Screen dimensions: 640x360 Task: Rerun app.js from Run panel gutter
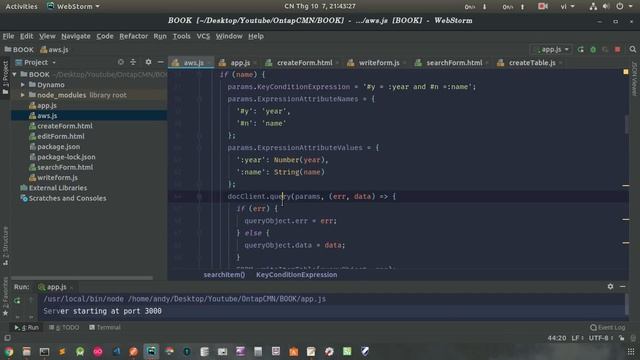click(x=17, y=300)
